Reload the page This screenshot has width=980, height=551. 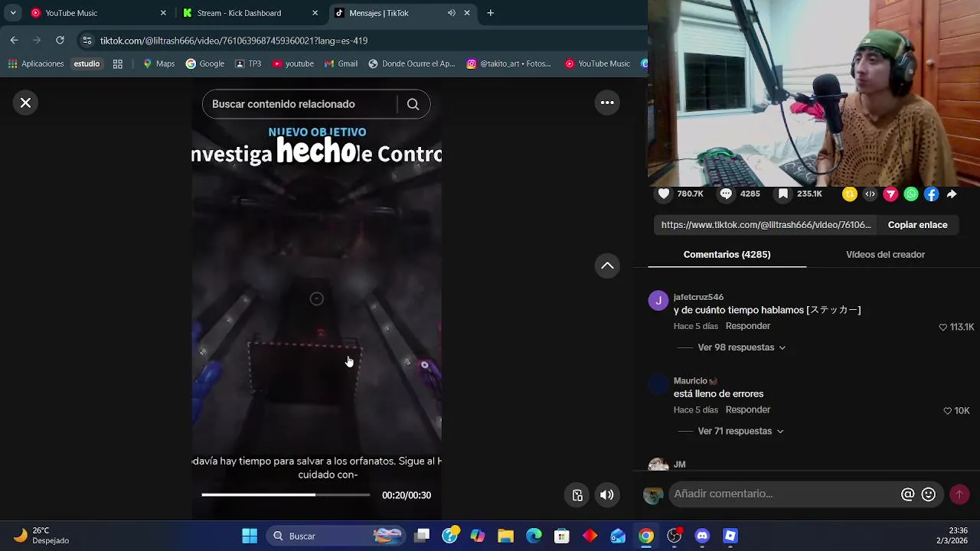coord(60,40)
